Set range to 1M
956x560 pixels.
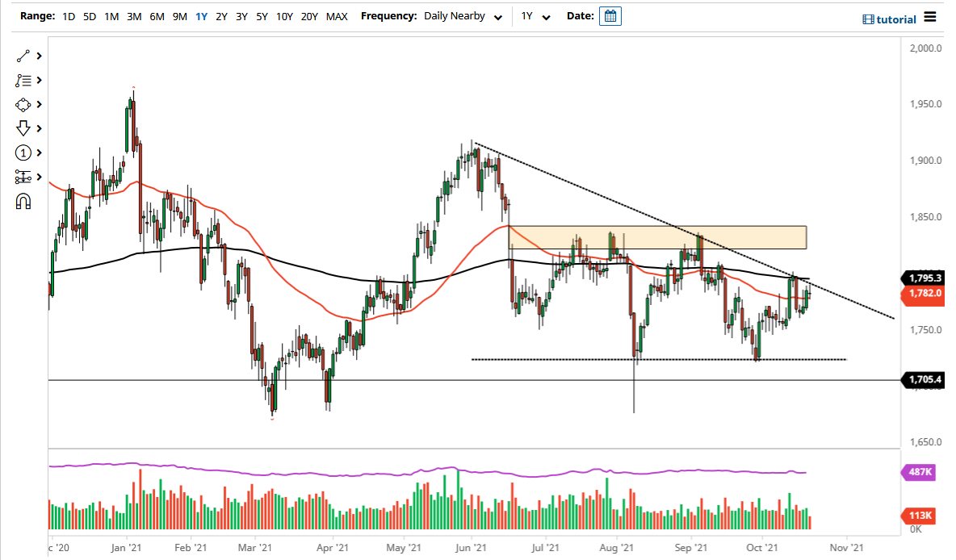(x=111, y=16)
